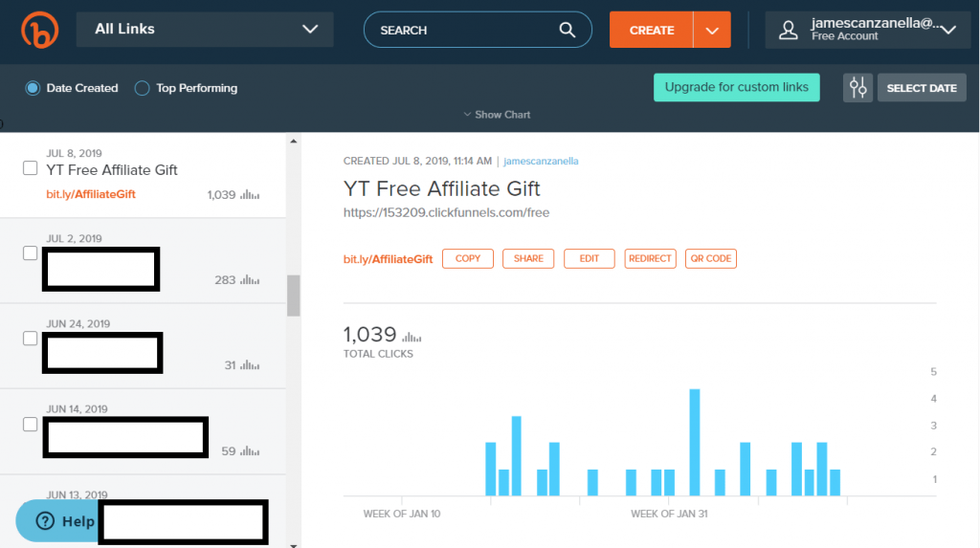980x548 pixels.
Task: Click bit.ly/AffiliateGift link in detail panel
Action: pos(388,259)
